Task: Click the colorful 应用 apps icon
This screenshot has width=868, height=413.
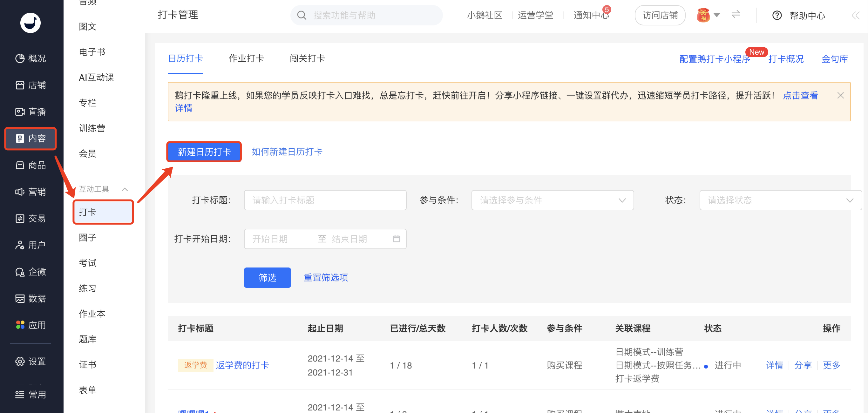Action: [x=20, y=325]
